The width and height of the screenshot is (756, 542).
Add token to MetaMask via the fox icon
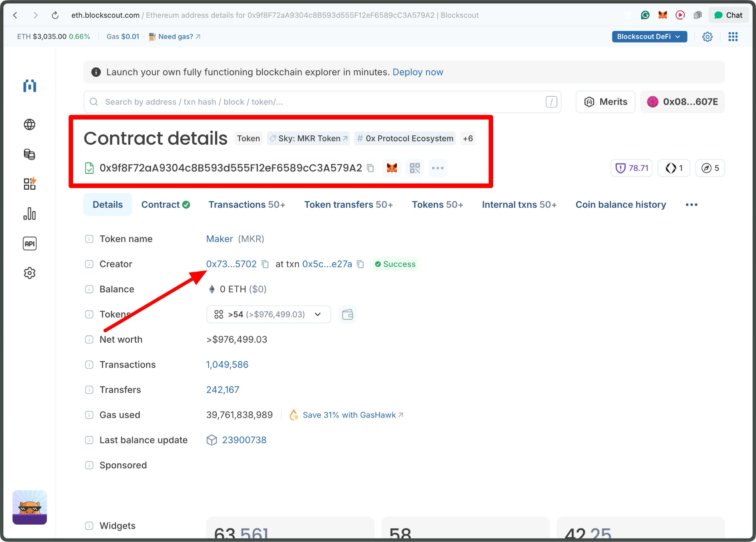[x=392, y=168]
